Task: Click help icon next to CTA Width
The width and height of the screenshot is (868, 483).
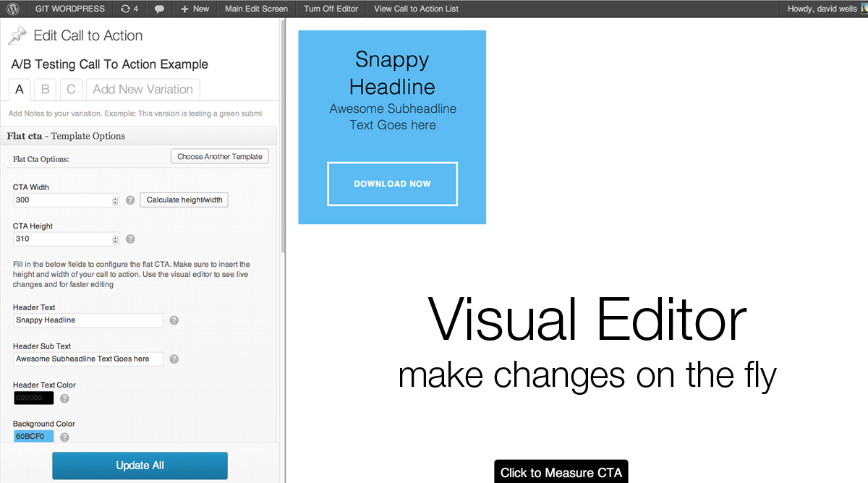Action: click(x=130, y=200)
